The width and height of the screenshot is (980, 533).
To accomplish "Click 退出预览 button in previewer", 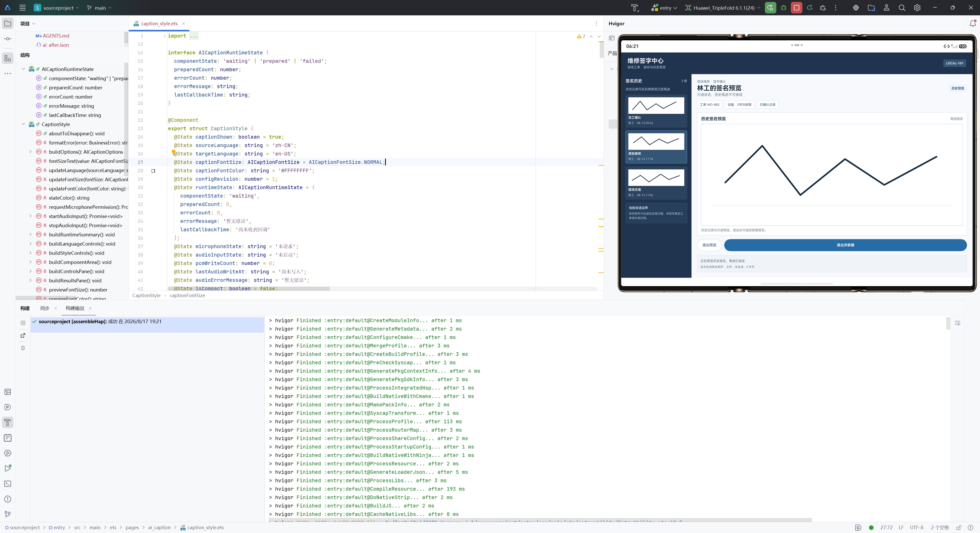I will pyautogui.click(x=709, y=245).
